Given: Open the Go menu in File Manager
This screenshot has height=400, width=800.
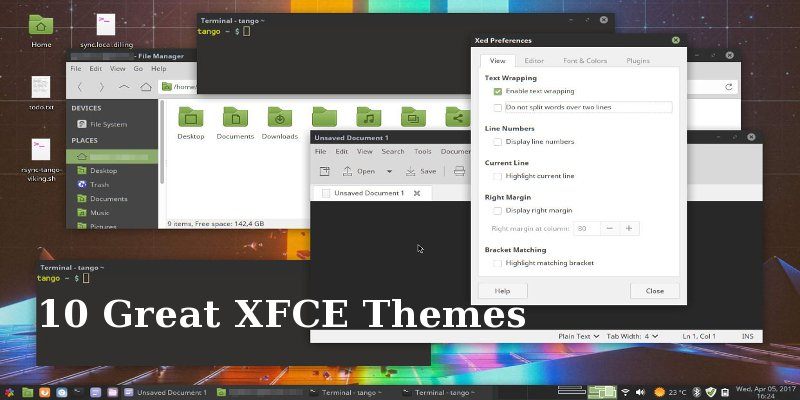Looking at the screenshot, I should point(138,68).
